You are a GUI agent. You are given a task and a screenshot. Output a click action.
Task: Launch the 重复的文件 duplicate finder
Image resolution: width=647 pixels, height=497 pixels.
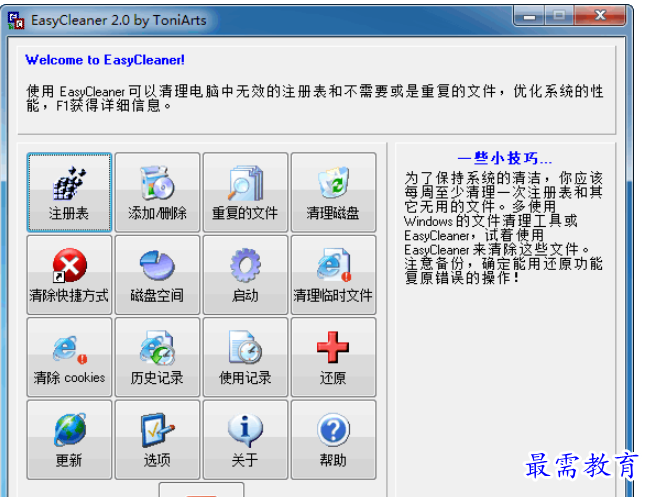(245, 192)
